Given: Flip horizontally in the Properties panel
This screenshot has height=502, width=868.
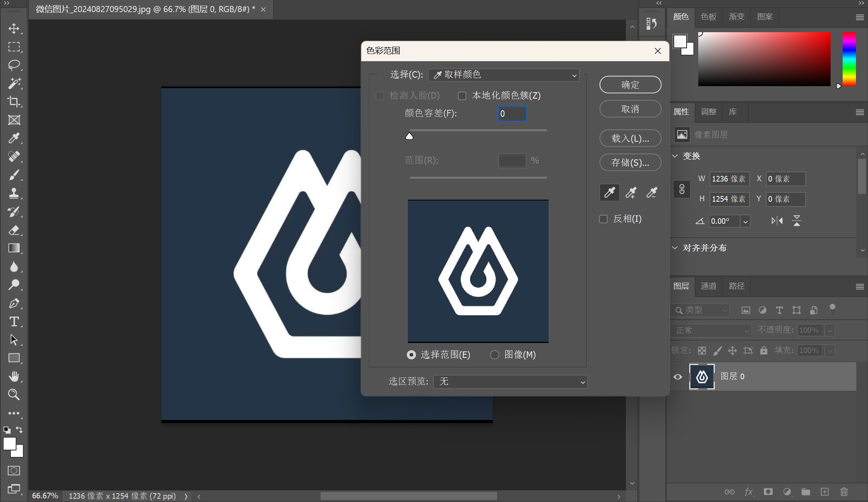Looking at the screenshot, I should coord(777,221).
